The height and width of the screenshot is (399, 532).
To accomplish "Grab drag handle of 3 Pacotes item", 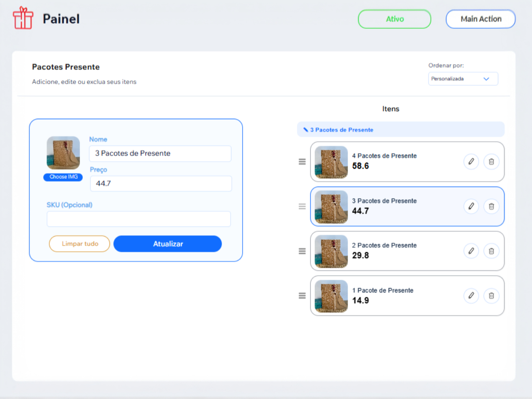I will (302, 207).
